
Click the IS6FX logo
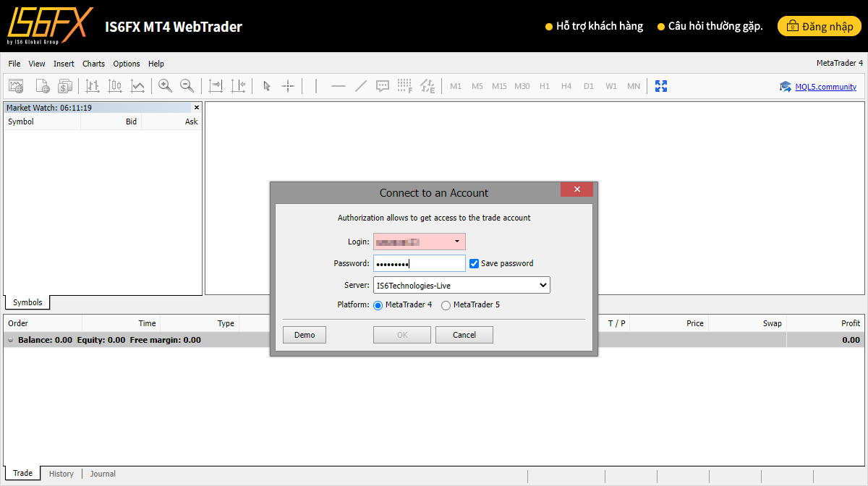[x=50, y=26]
